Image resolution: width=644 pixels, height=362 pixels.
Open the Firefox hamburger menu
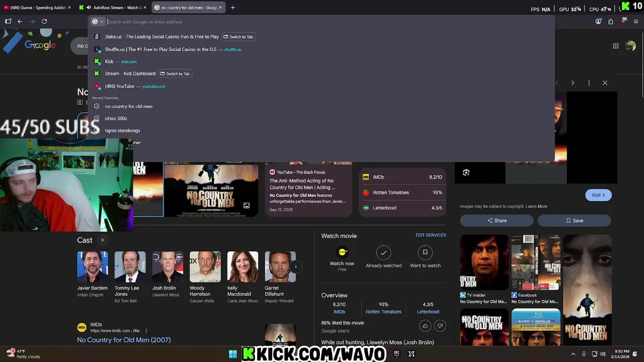tap(636, 21)
